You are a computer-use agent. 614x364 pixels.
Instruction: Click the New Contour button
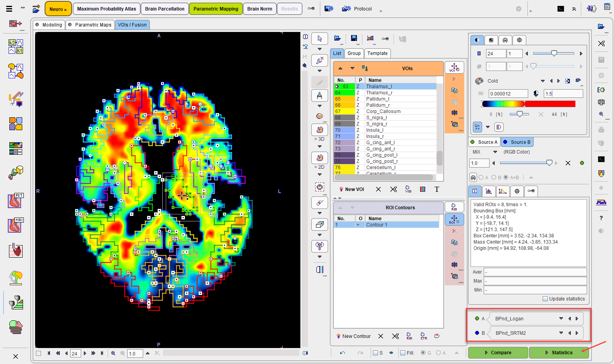click(x=353, y=336)
